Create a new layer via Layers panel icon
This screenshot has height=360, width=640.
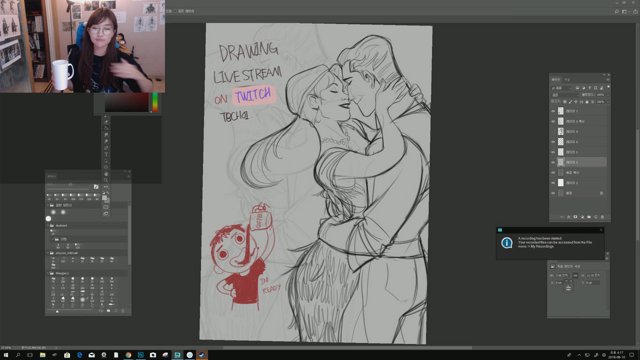pos(596,217)
